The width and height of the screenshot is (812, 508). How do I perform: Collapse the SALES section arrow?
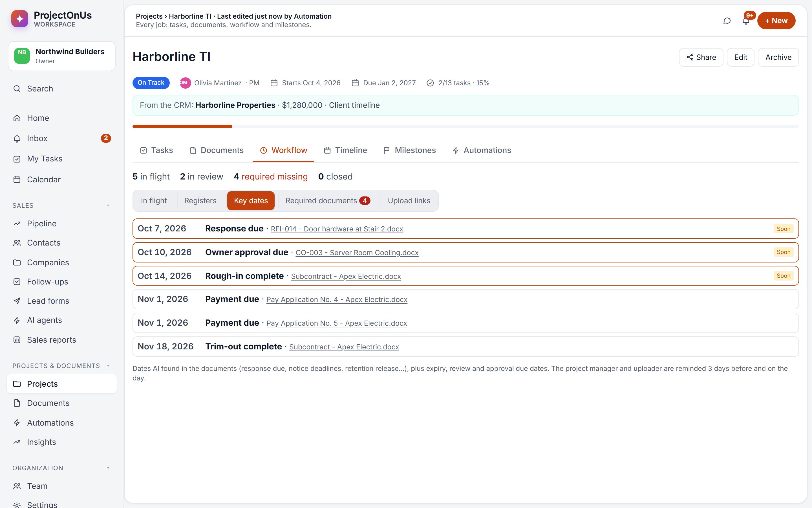click(x=108, y=206)
